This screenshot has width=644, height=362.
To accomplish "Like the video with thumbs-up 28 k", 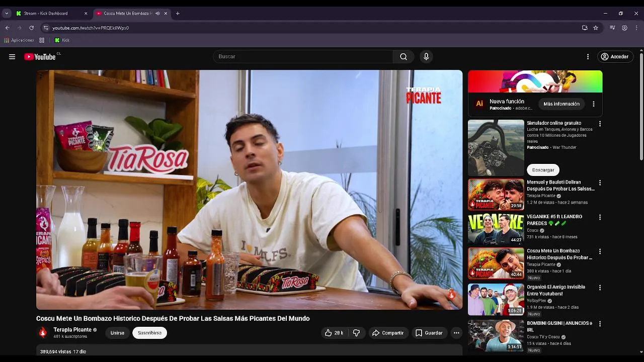I will [334, 333].
